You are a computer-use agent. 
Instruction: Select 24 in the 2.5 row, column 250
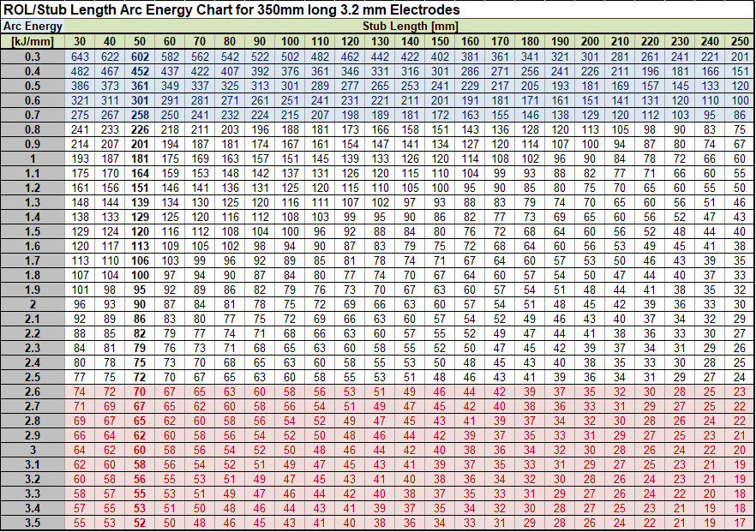pyautogui.click(x=740, y=377)
